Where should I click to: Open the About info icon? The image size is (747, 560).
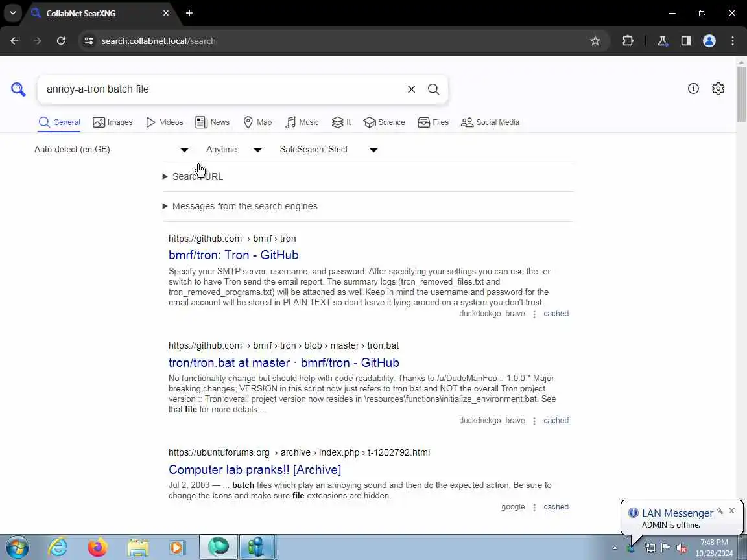click(693, 89)
